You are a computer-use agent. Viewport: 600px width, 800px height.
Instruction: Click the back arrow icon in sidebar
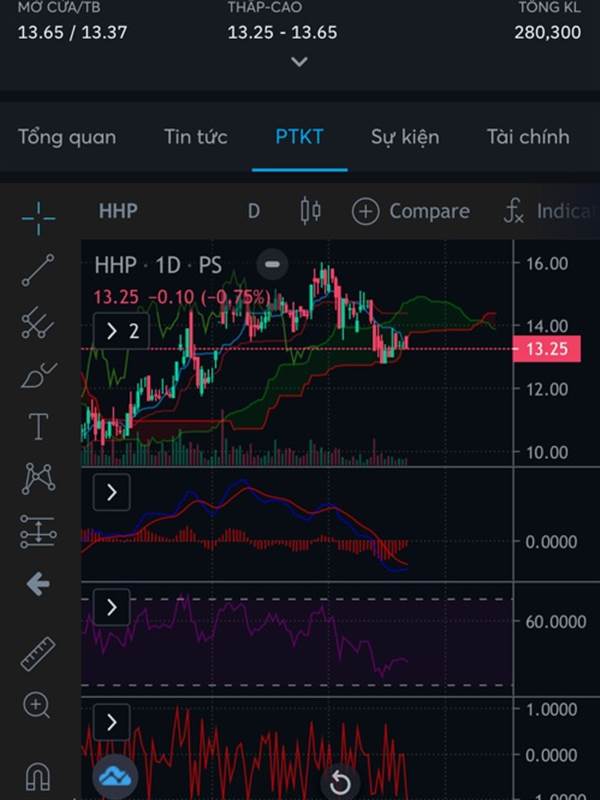point(38,584)
